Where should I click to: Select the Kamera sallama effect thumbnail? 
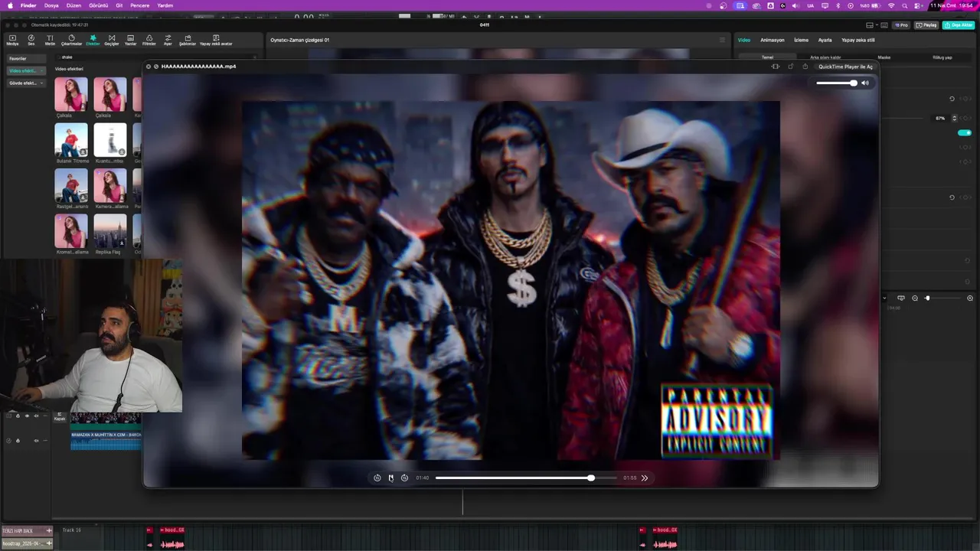pos(110,186)
